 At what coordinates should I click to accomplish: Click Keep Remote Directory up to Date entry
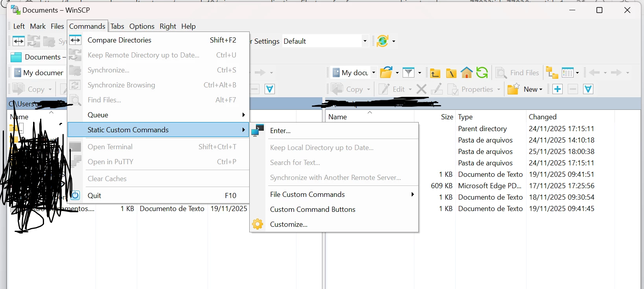tap(158, 55)
